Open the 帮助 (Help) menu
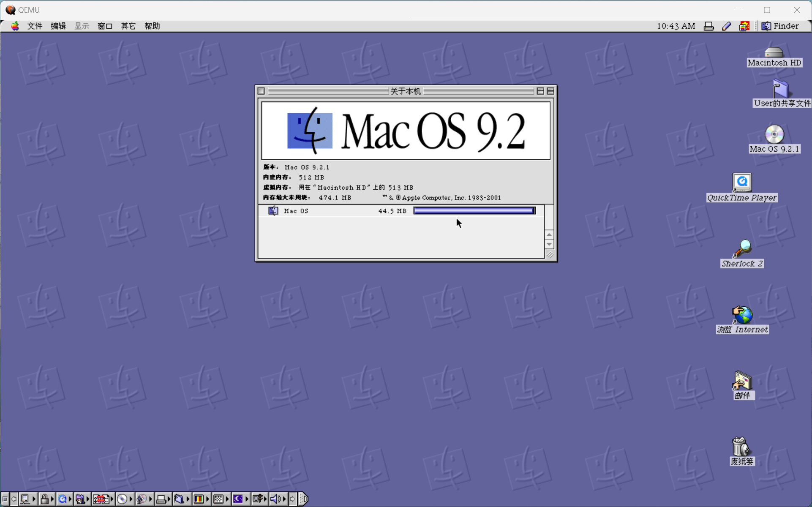812x507 pixels. click(152, 26)
